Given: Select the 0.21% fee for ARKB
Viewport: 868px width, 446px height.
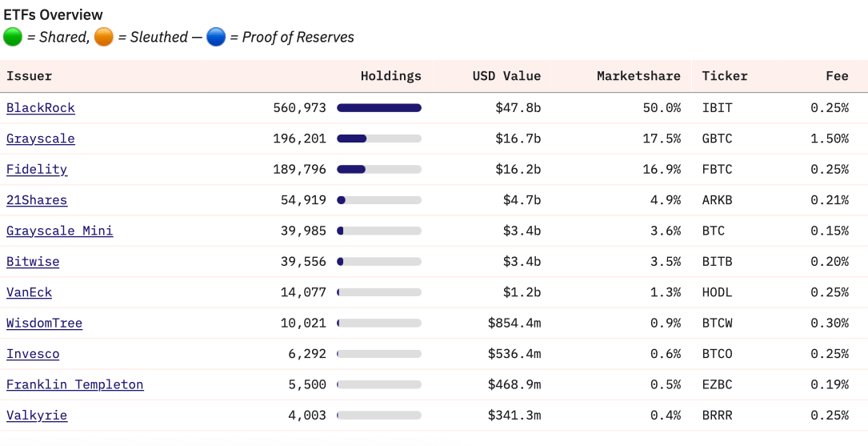Looking at the screenshot, I should pyautogui.click(x=830, y=200).
